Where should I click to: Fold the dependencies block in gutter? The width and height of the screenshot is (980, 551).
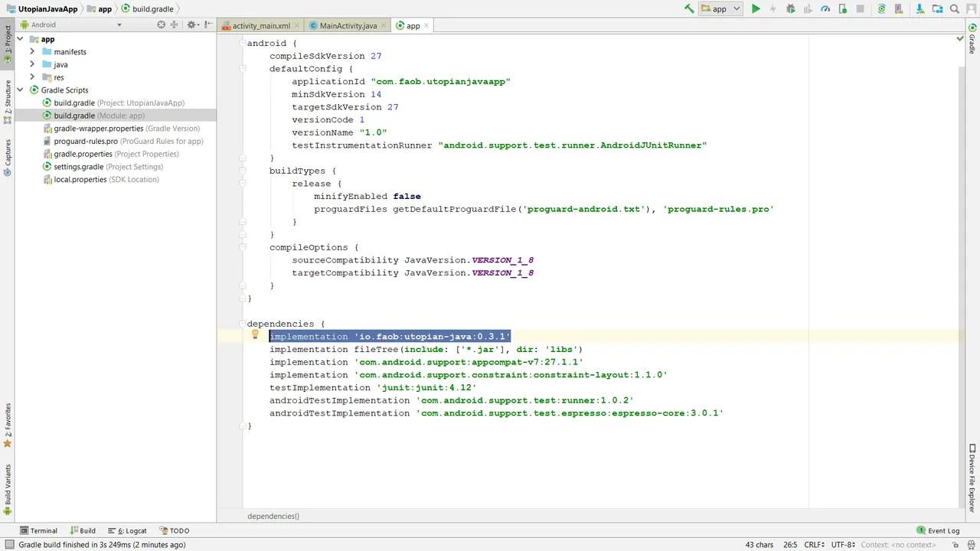coord(242,324)
